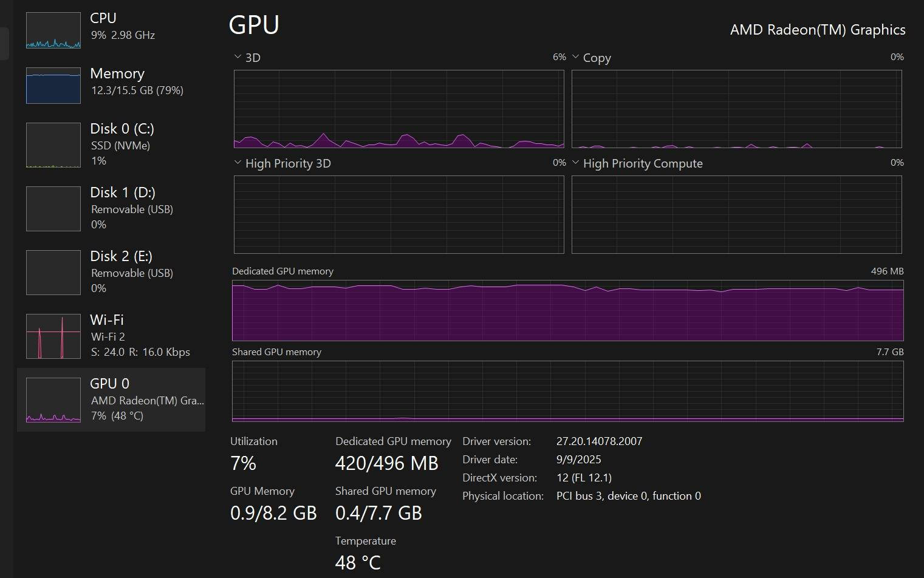The width and height of the screenshot is (924, 578).
Task: Expand the High Priority Compute engine selector
Action: coord(575,163)
